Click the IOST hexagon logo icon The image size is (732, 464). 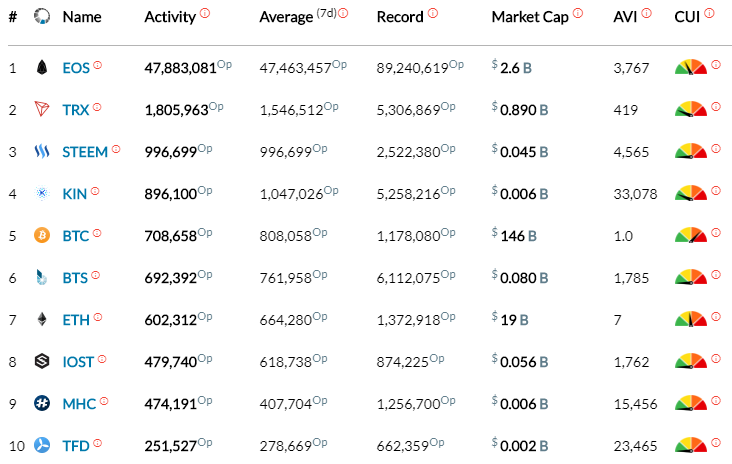[x=42, y=362]
